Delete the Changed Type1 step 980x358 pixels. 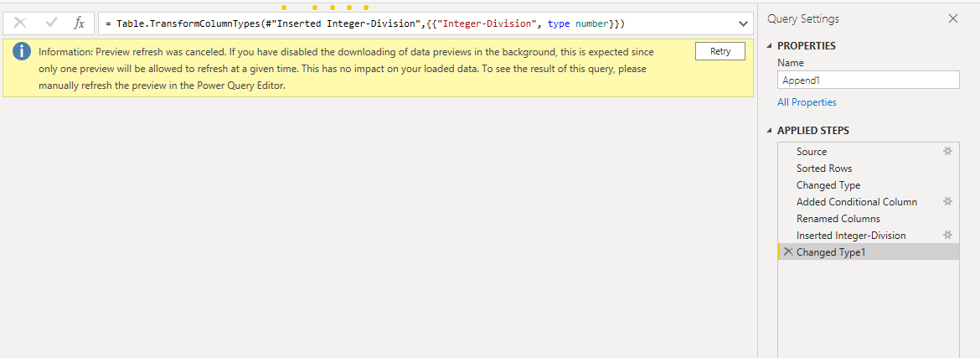point(788,252)
